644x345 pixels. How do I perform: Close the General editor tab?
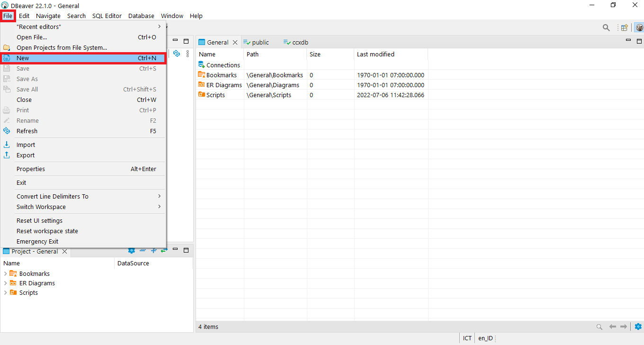click(x=235, y=42)
